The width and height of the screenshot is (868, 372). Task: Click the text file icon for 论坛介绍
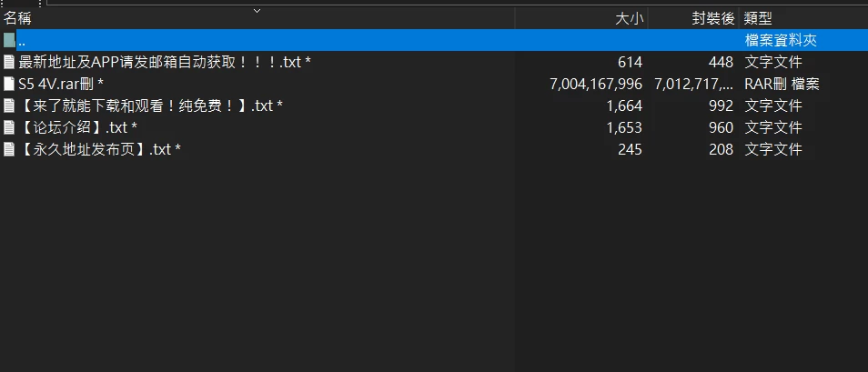(9, 127)
